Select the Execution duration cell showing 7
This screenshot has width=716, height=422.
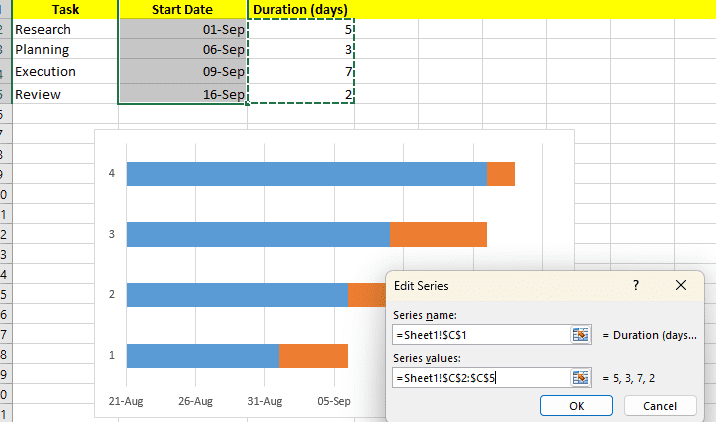coord(300,72)
